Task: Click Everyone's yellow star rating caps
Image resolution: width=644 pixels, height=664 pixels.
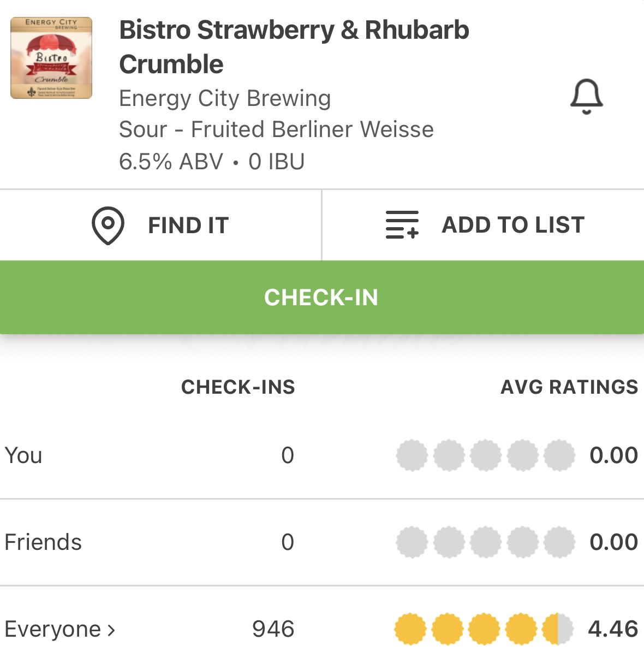Action: pyautogui.click(x=484, y=629)
